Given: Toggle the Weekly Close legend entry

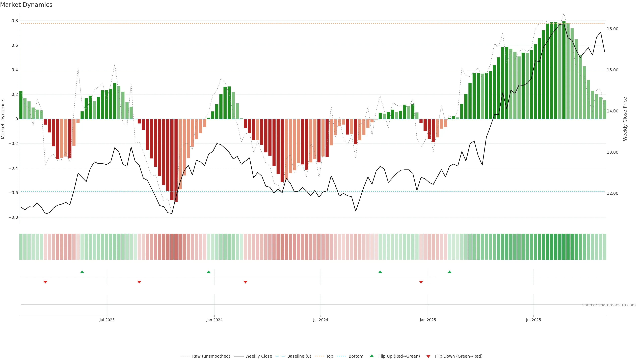Looking at the screenshot, I should tap(258, 356).
